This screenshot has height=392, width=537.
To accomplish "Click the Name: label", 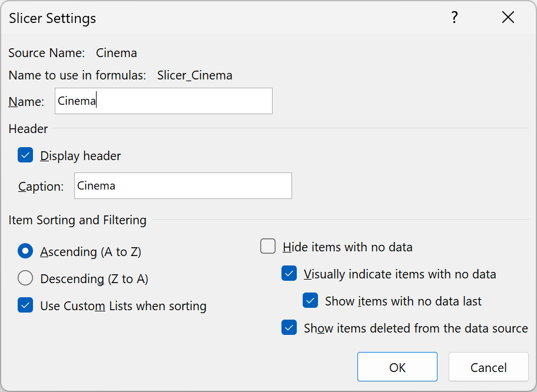I will tap(26, 102).
